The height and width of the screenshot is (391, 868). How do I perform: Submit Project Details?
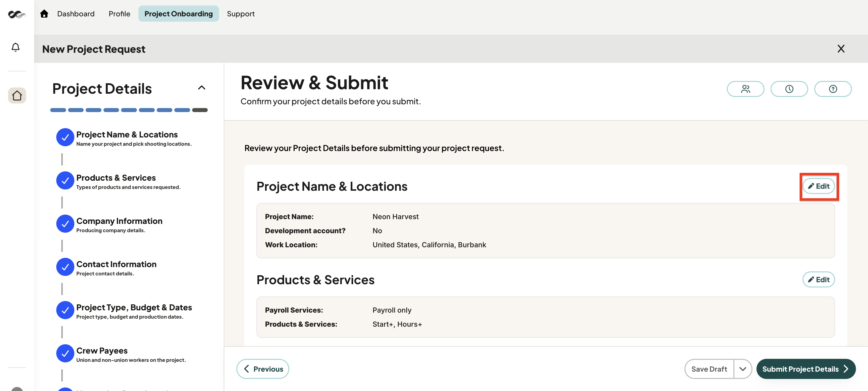[x=806, y=369]
